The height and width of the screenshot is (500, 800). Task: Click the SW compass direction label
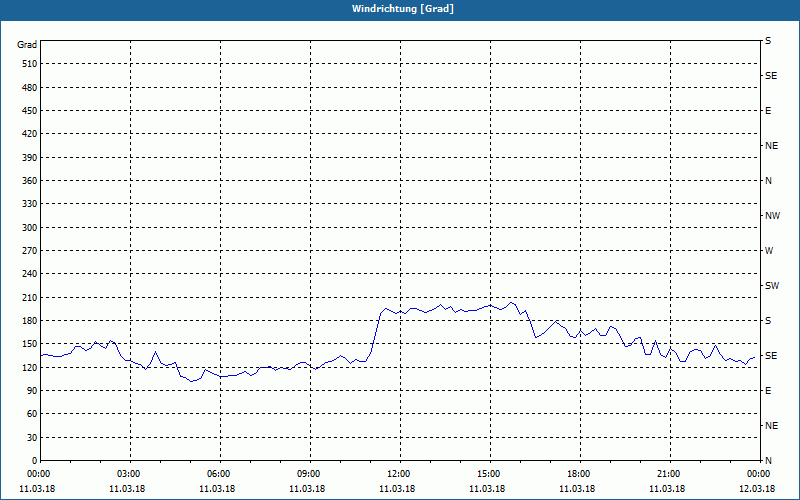[772, 286]
